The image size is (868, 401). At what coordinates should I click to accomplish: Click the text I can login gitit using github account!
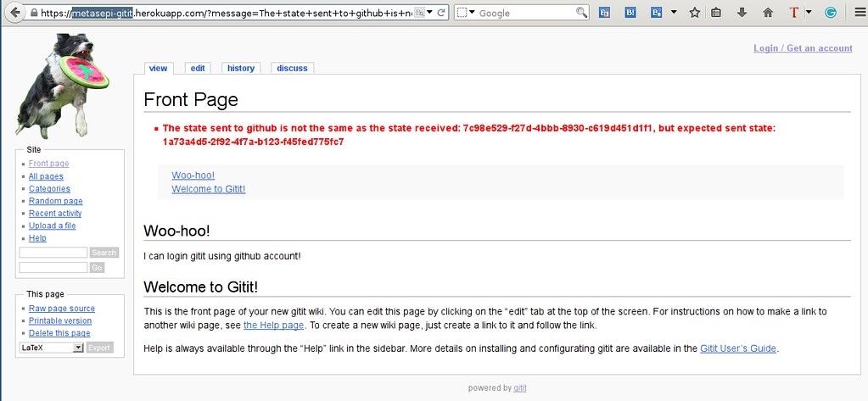point(222,256)
